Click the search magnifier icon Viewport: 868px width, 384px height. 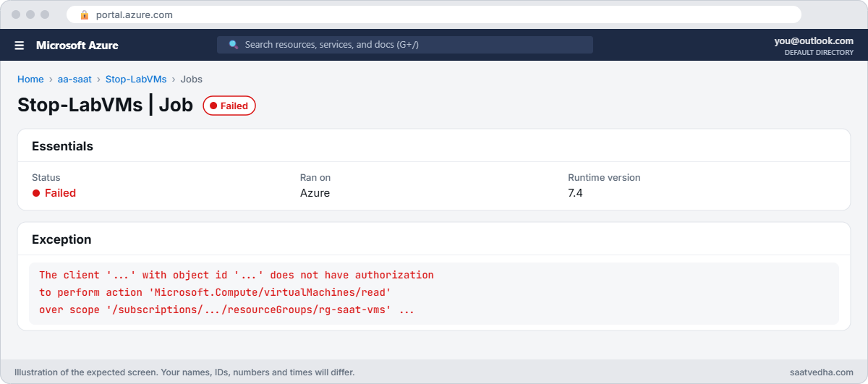coord(234,44)
